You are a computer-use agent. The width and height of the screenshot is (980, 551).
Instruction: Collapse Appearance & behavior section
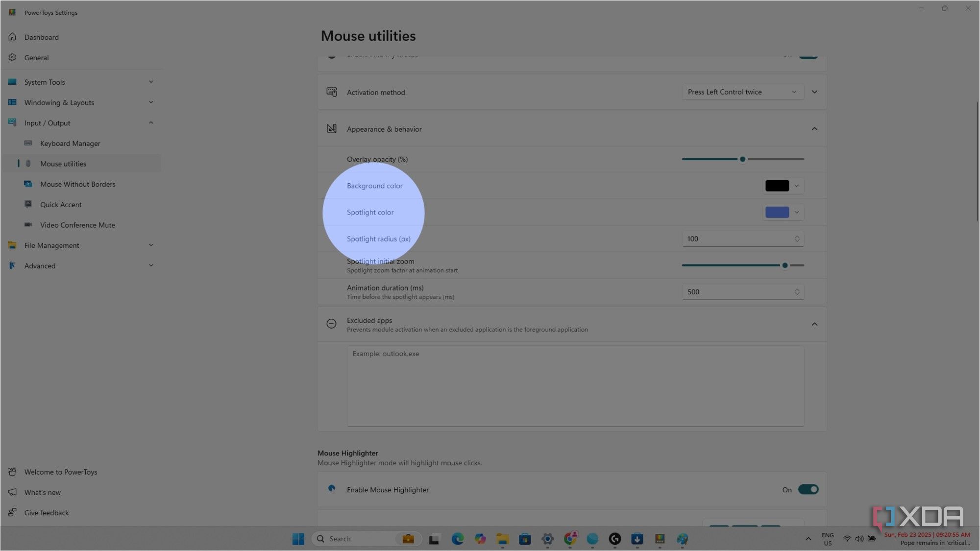click(814, 129)
